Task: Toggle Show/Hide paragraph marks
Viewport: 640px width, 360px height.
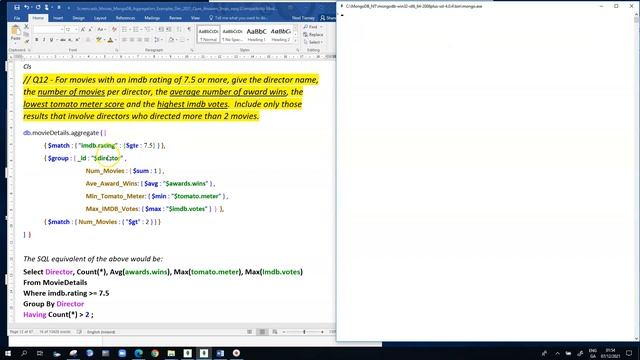Action: [x=189, y=29]
